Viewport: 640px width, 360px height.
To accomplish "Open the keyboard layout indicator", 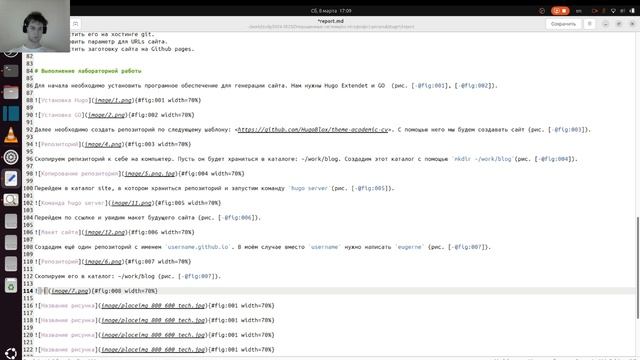I will click(578, 11).
